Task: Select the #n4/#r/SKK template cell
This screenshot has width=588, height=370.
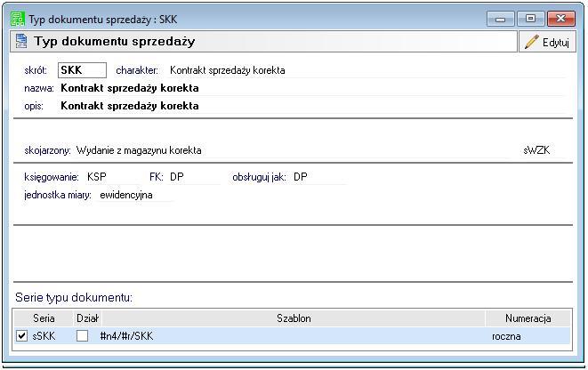Action: [x=126, y=337]
